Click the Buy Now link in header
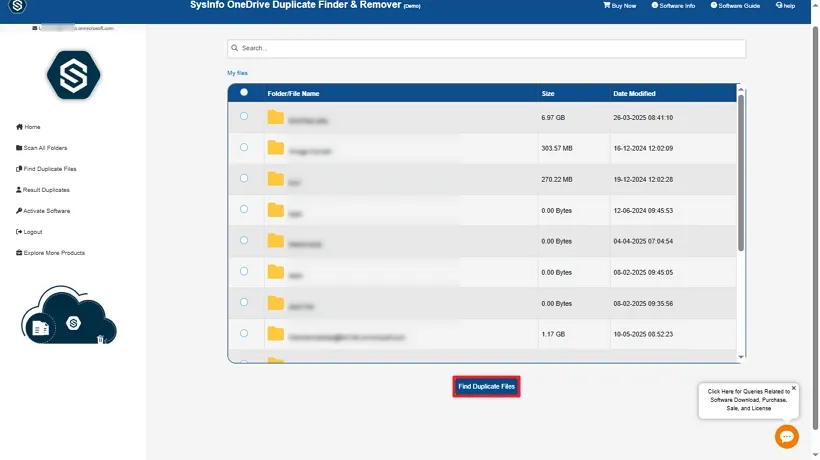Viewport: 820px width, 460px height. tap(620, 5)
